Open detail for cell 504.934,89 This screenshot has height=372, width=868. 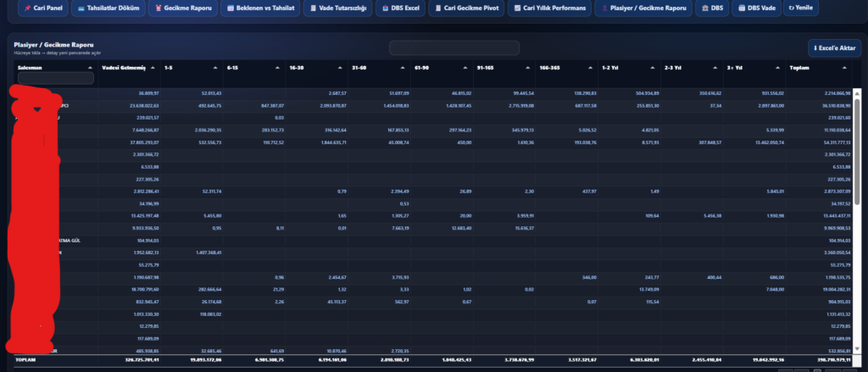coord(648,93)
